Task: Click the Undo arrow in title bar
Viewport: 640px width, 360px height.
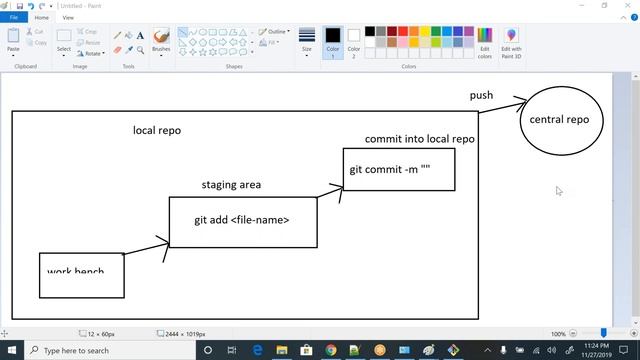Action: 31,6
